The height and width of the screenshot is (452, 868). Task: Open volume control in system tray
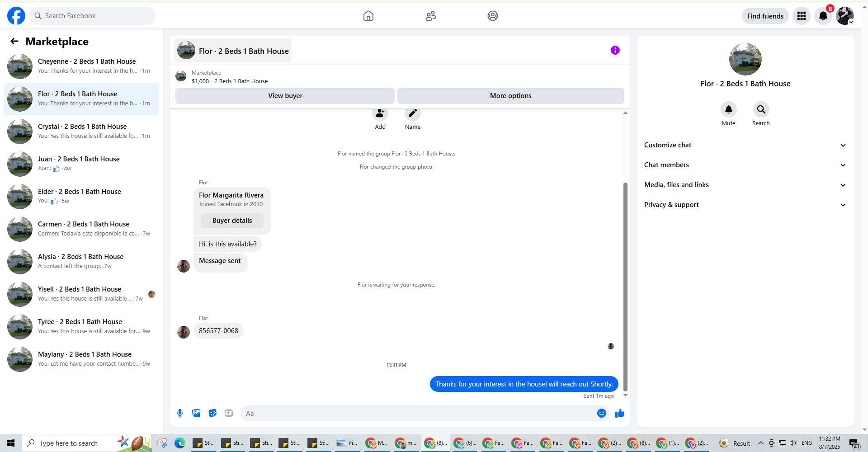point(793,443)
